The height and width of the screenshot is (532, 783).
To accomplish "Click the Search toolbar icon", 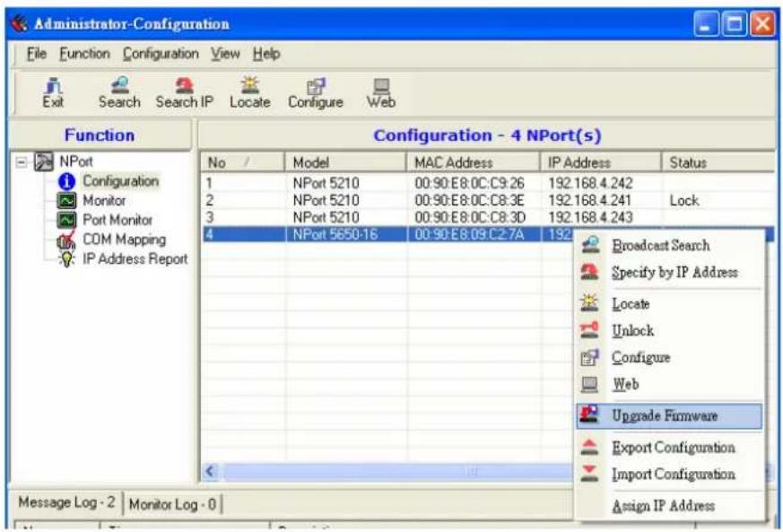I will 119,93.
